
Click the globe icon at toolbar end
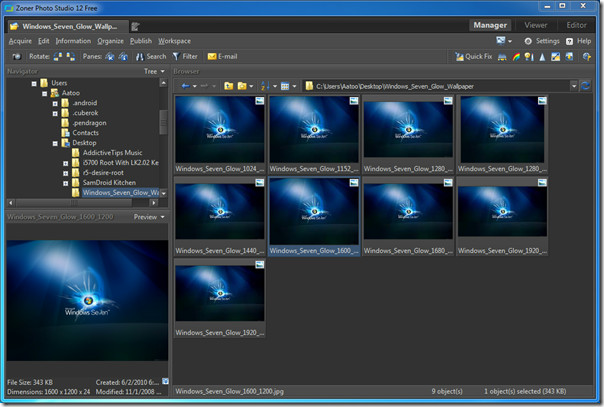[x=587, y=57]
